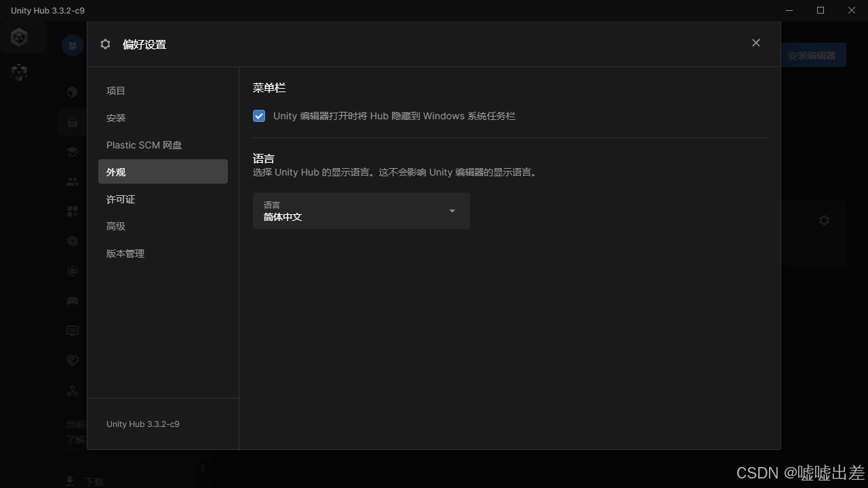Click the connected nodes icon in background sidebar
The width and height of the screenshot is (868, 488).
pyautogui.click(x=73, y=390)
